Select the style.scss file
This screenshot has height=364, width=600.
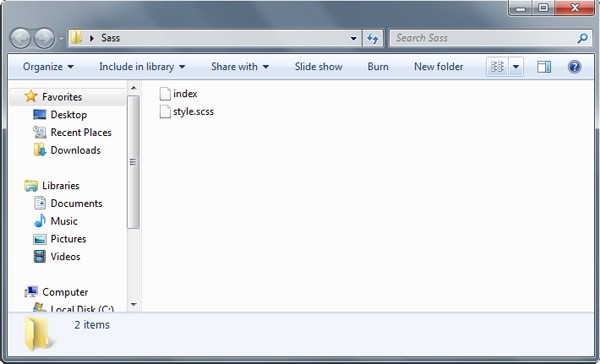(187, 112)
